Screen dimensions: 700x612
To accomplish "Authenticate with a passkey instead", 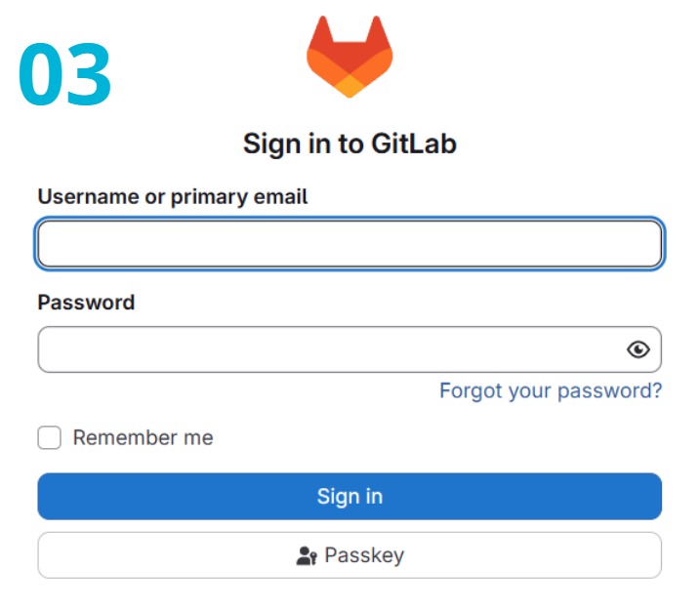I will tap(350, 555).
